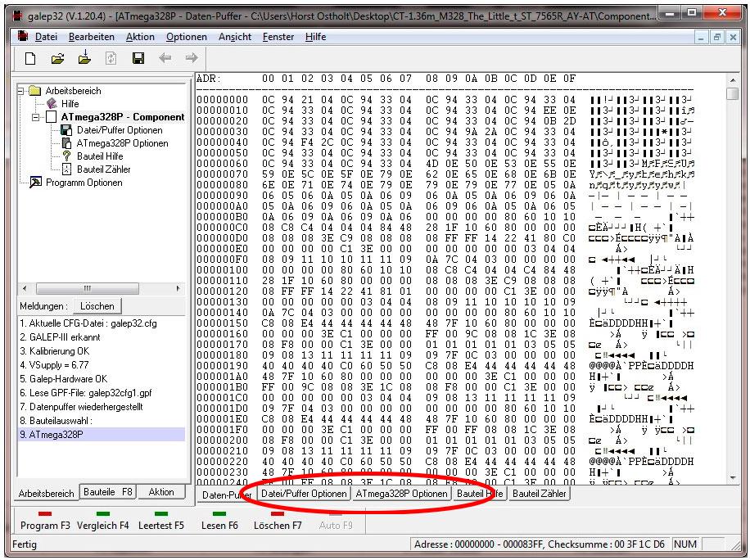Select Datei/Puffer Optionen in tree
The height and width of the screenshot is (560, 750).
(x=120, y=130)
